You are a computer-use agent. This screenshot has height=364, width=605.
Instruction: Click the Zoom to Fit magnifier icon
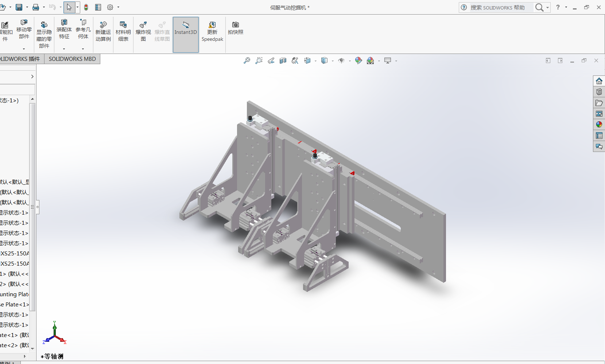[247, 61]
